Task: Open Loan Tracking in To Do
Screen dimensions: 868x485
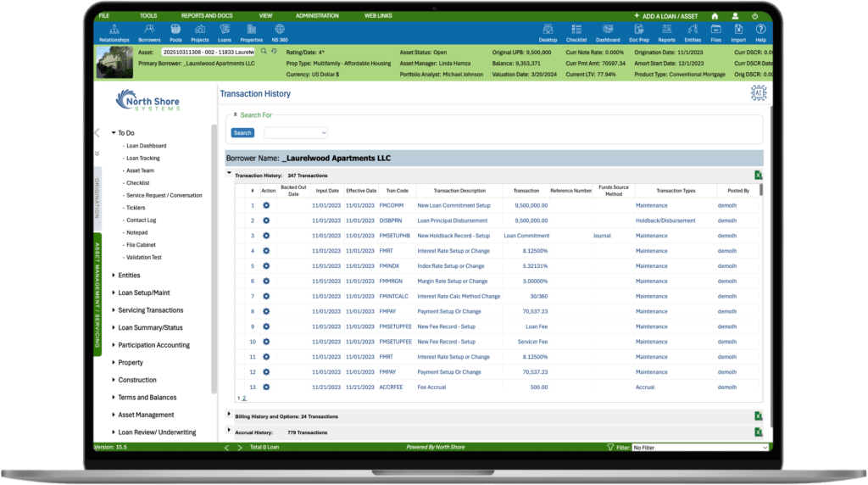Action: click(142, 159)
